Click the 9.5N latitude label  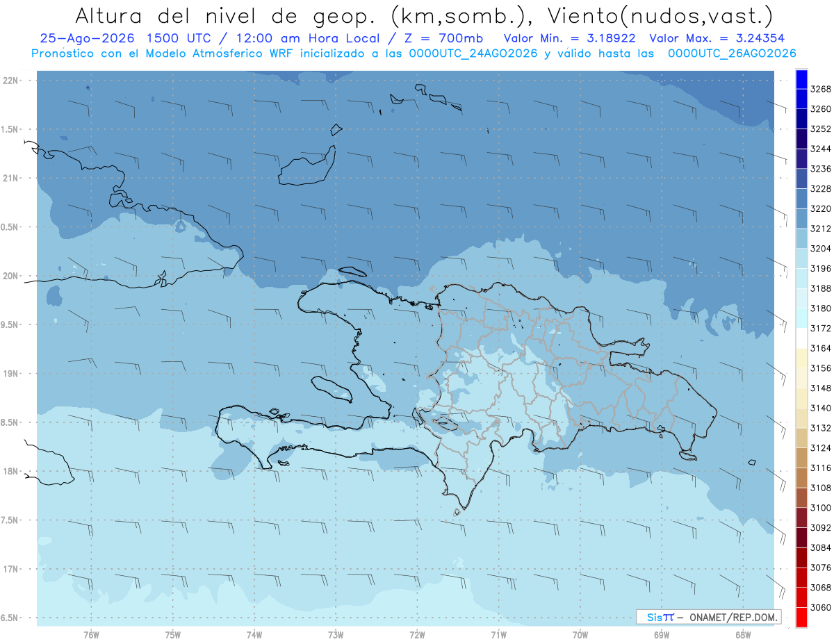10,325
